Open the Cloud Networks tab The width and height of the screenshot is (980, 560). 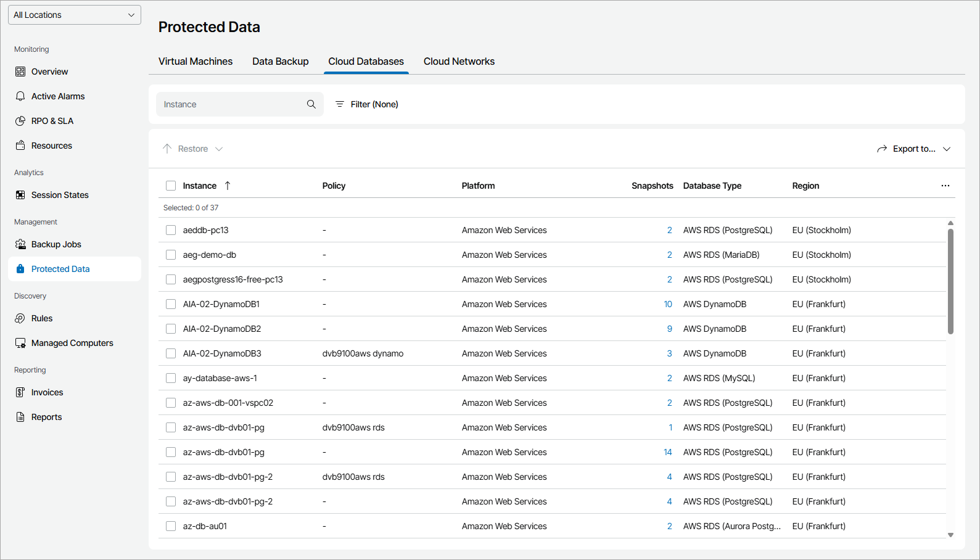coord(459,62)
